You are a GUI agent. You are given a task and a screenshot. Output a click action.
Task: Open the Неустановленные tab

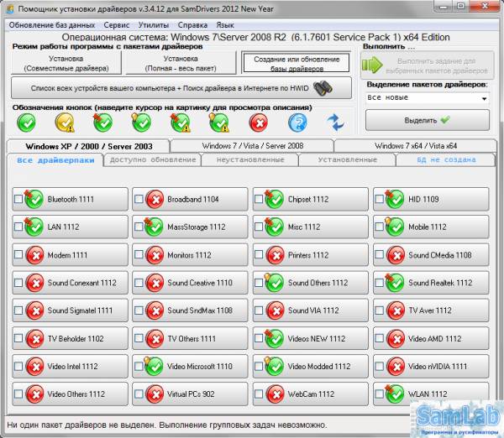[x=250, y=160]
